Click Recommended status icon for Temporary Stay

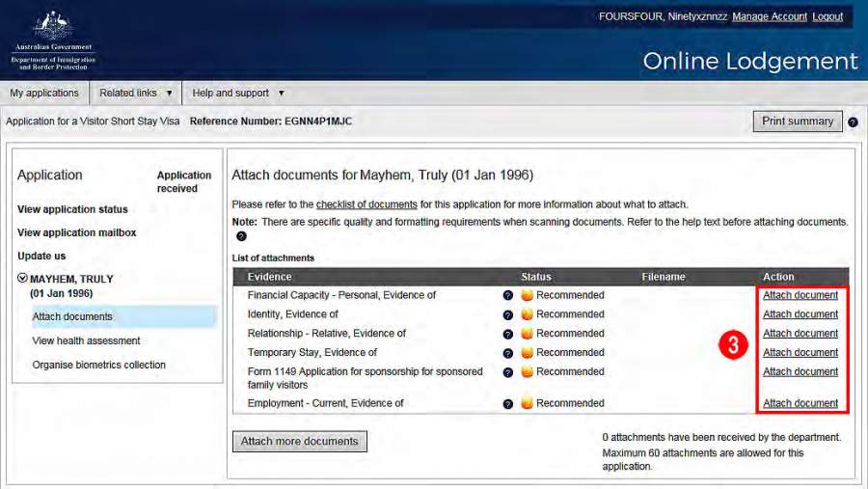coord(527,352)
